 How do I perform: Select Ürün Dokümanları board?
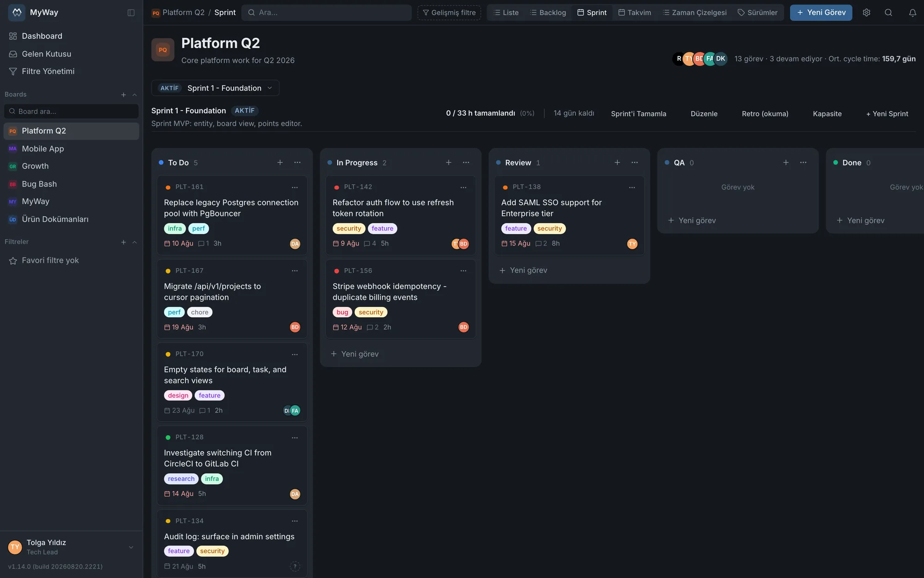pyautogui.click(x=72, y=219)
